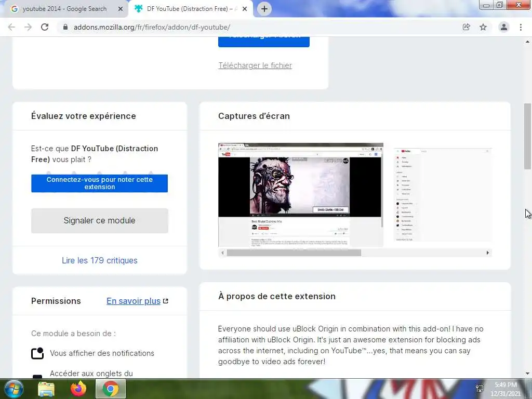Select the DF YouTube (Distraction Free) tab
The image size is (532, 399).
point(190,9)
